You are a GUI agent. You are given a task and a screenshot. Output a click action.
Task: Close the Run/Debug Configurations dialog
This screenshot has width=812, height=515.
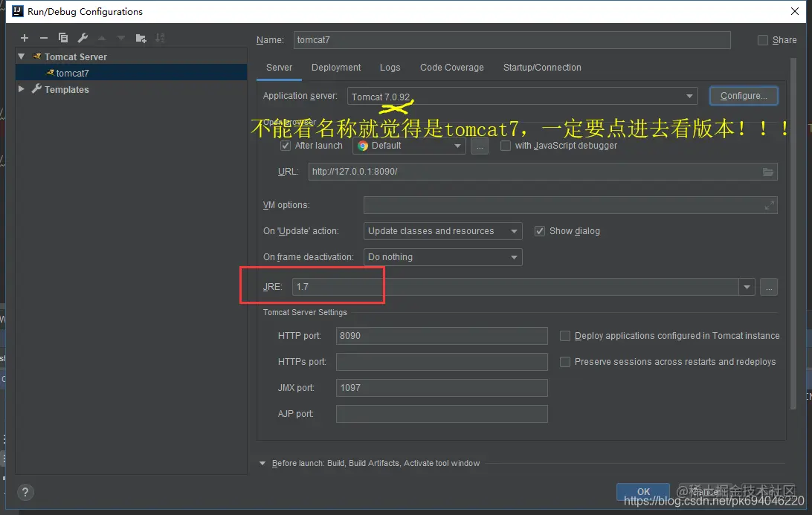pyautogui.click(x=795, y=11)
